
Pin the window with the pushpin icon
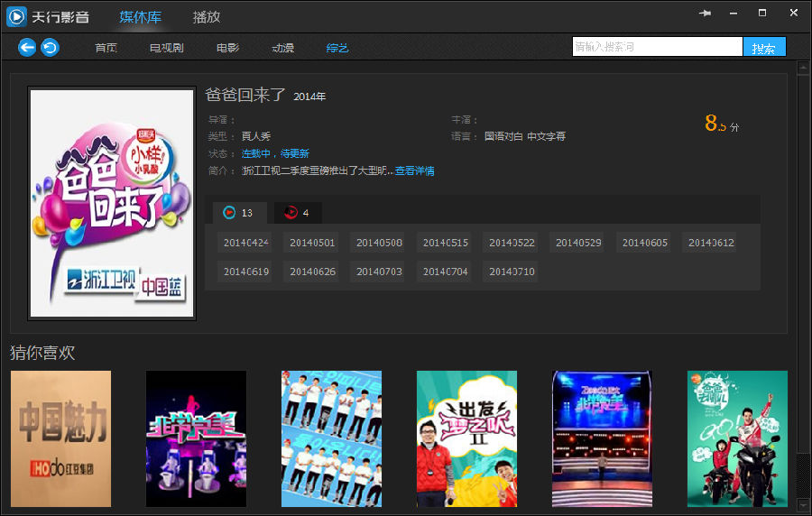pos(705,13)
